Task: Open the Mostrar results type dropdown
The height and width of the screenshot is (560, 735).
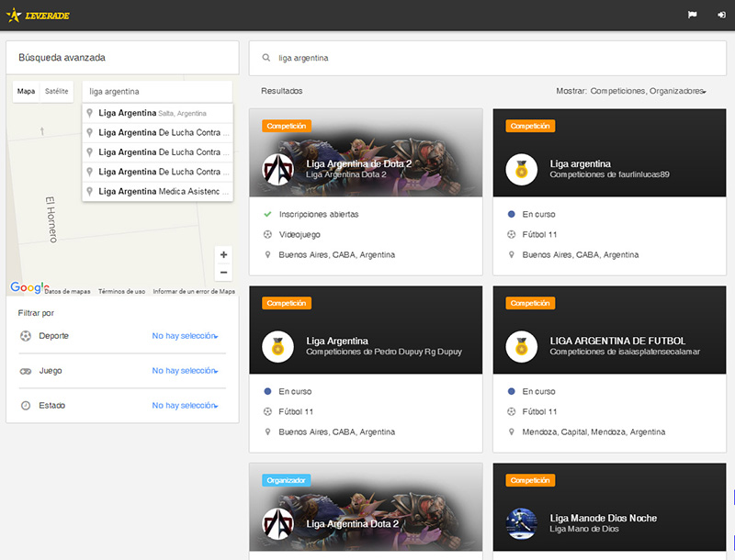Action: [x=648, y=92]
